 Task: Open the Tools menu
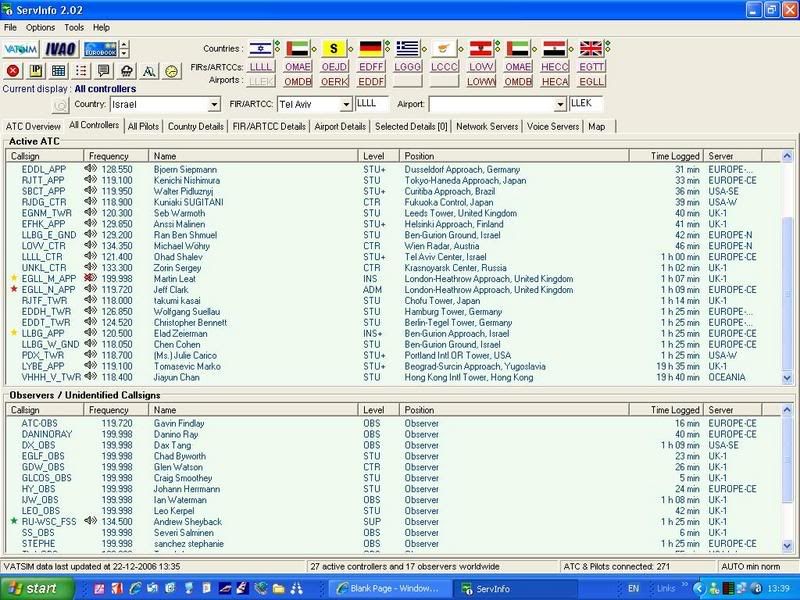tap(74, 27)
